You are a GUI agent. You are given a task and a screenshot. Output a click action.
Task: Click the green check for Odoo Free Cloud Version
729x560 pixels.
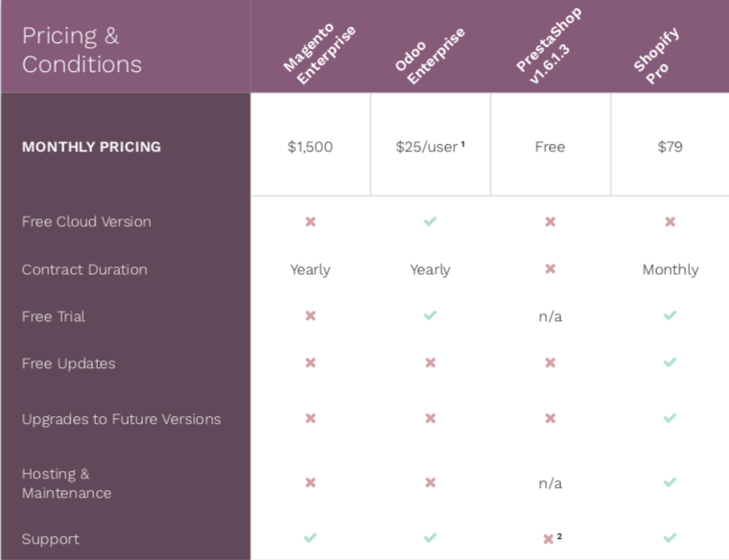tap(430, 222)
